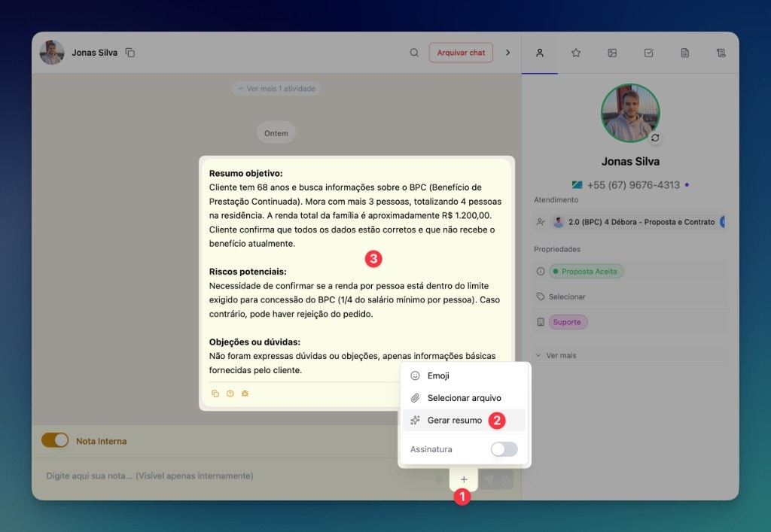This screenshot has width=771, height=532.
Task: Click the copy icon under the summary note
Action: point(215,393)
